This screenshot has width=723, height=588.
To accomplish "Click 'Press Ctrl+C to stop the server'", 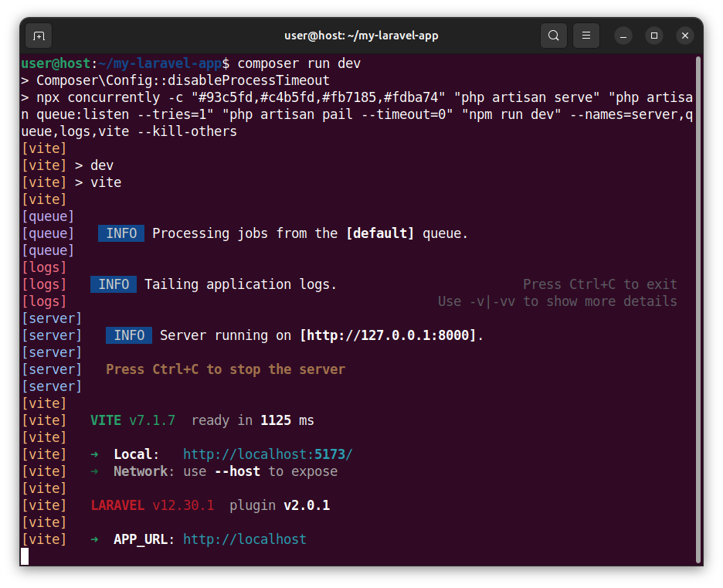I will (226, 369).
